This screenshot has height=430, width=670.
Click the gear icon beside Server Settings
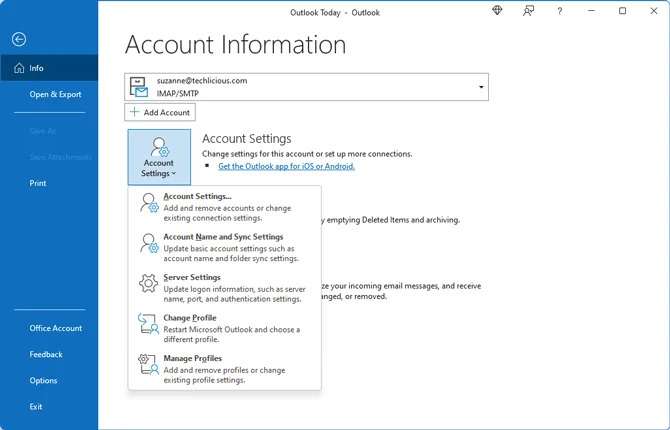[148, 283]
